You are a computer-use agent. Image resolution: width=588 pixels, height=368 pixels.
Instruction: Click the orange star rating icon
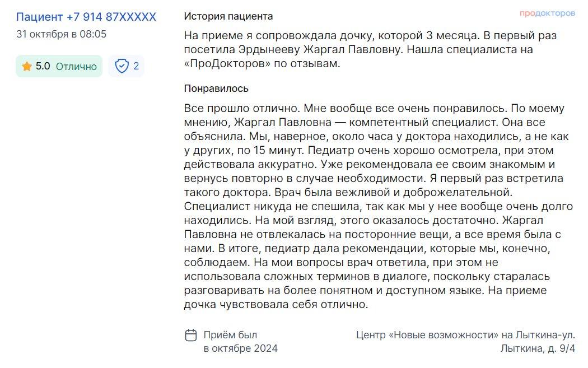(27, 67)
